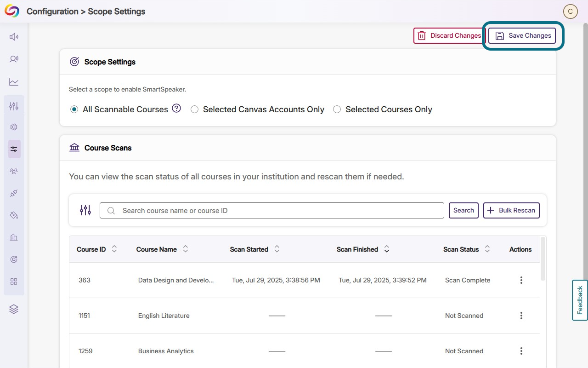
Task: Click English Literature course name
Action: (164, 316)
